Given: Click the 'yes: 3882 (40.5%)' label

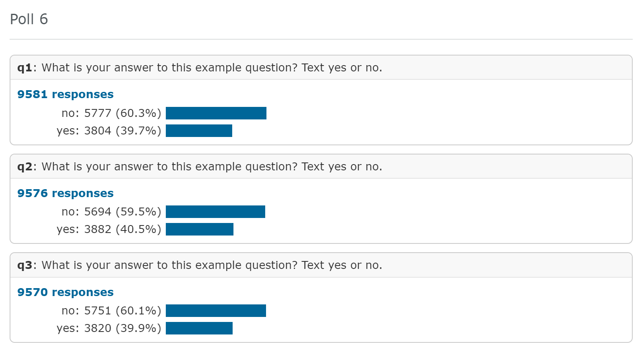Looking at the screenshot, I should [x=109, y=229].
